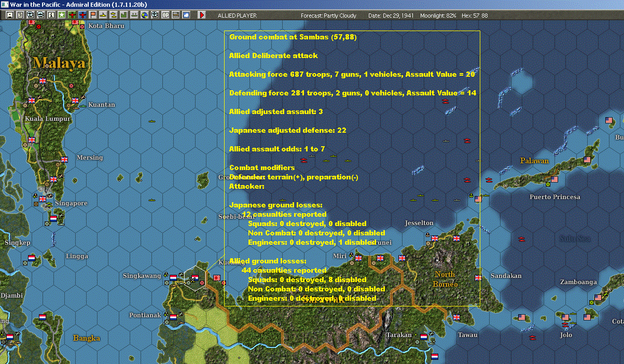Click 'Allied assault odds: 1 to 7'

pos(277,149)
